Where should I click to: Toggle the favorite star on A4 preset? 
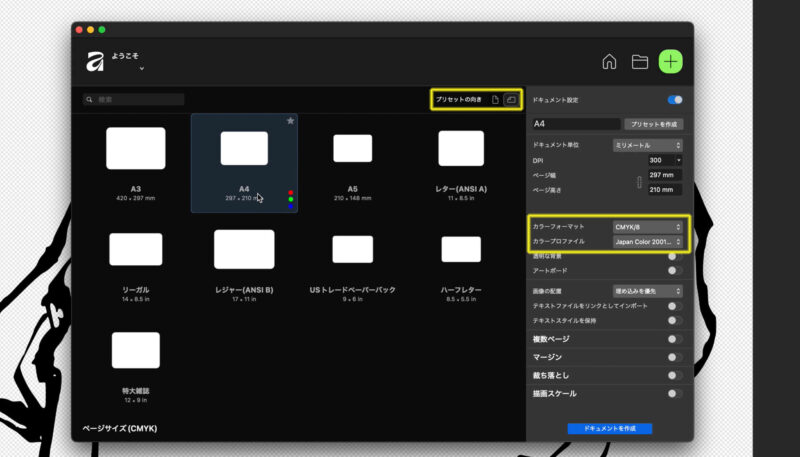(290, 121)
